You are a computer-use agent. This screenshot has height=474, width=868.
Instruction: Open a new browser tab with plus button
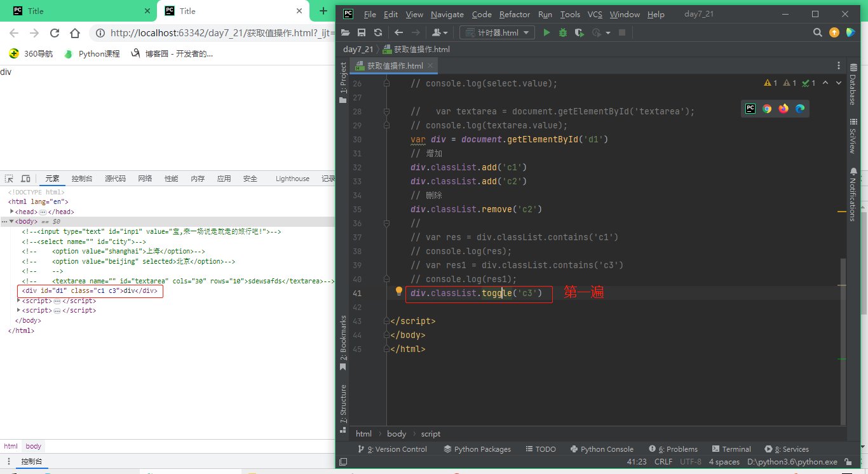click(x=323, y=11)
